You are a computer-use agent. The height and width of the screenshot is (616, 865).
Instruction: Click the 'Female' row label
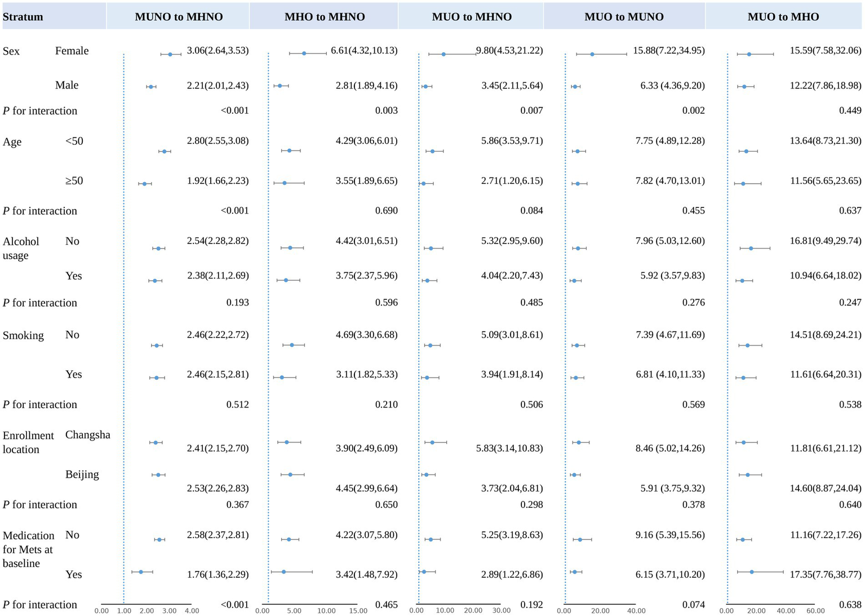click(x=72, y=51)
